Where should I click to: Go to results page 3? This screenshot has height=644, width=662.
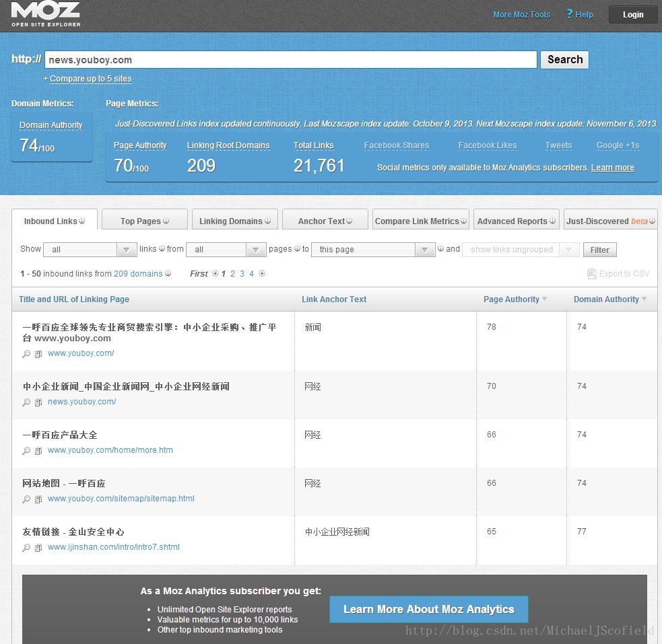242,274
